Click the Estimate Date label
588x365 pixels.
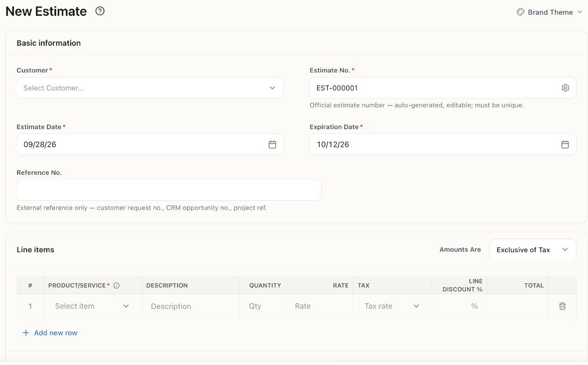[x=39, y=127]
